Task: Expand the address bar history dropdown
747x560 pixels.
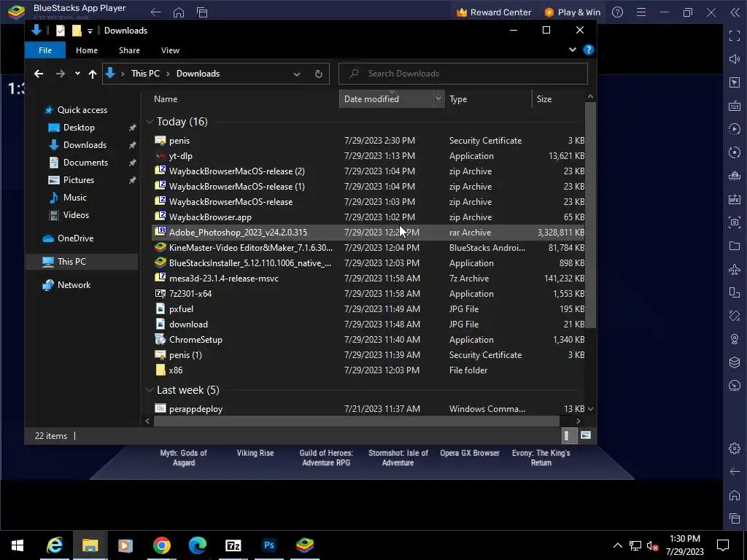Action: point(297,74)
